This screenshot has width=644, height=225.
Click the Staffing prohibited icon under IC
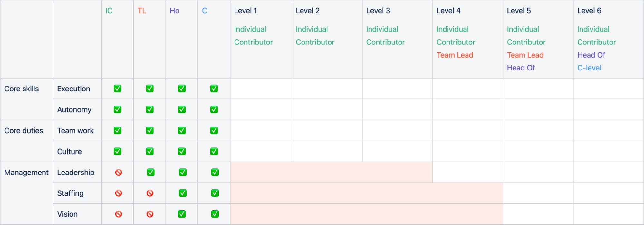point(119,193)
